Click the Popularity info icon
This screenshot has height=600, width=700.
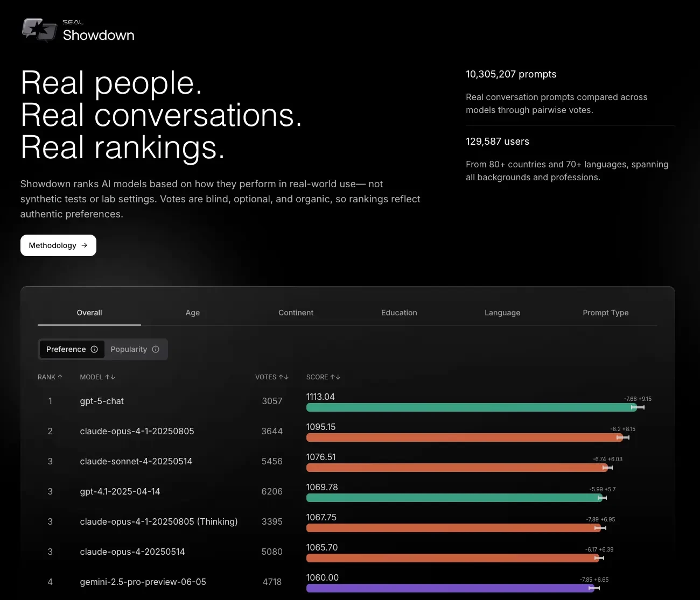tap(156, 349)
